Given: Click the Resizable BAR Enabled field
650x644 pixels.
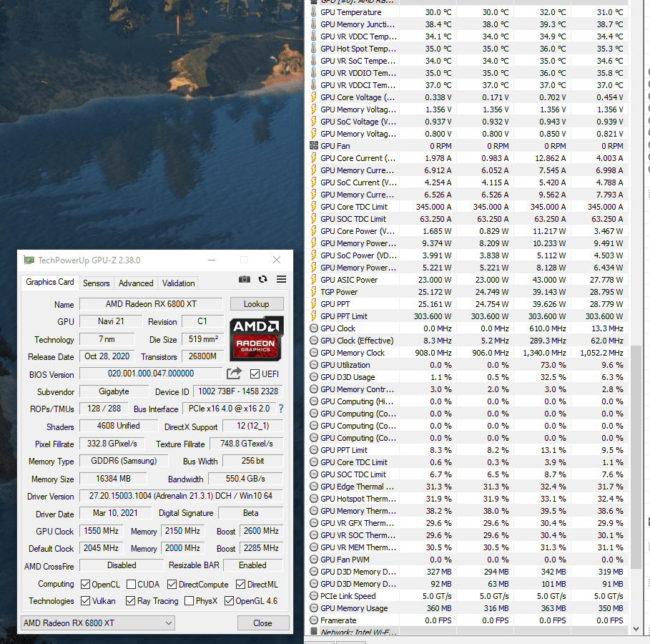Looking at the screenshot, I should (253, 565).
